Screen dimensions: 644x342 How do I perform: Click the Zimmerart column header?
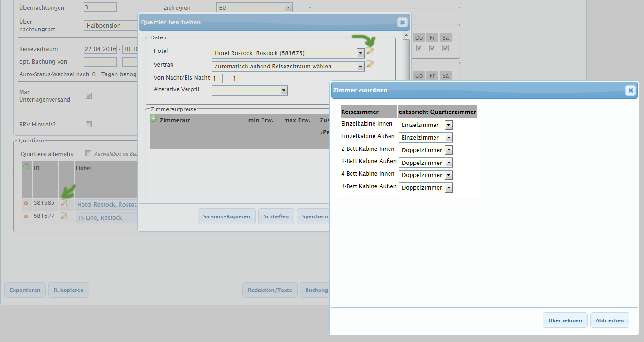tap(174, 120)
